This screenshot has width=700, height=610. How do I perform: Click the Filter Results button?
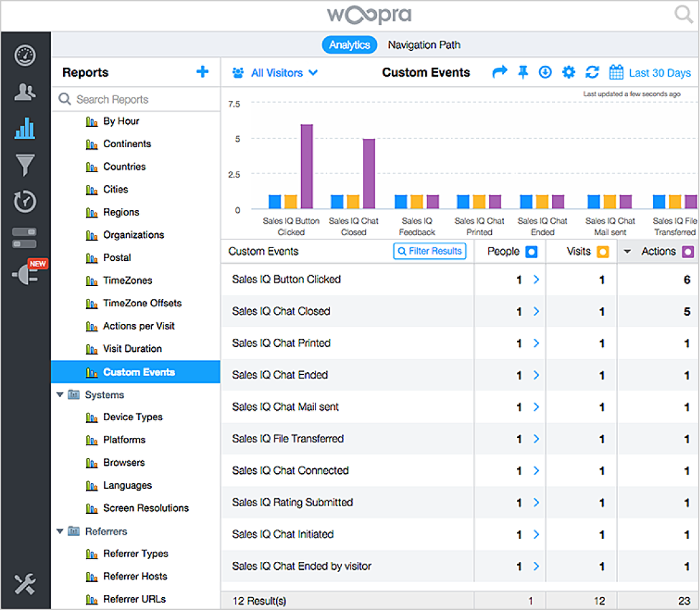[430, 251]
